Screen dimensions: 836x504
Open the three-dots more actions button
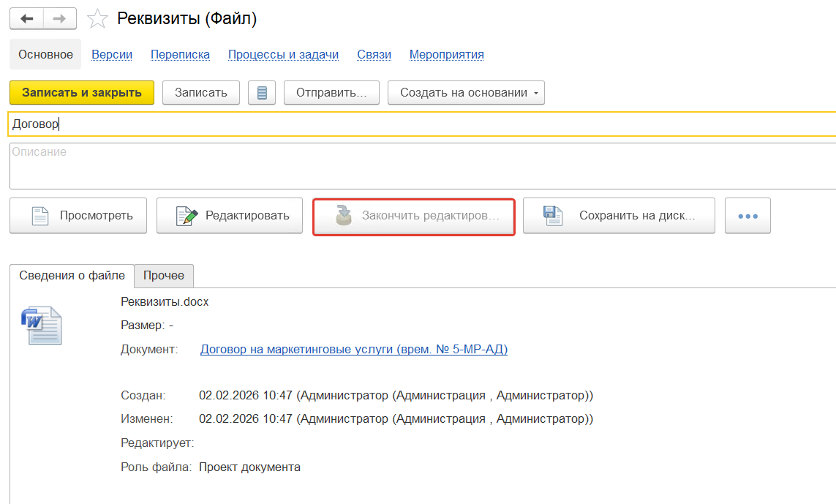click(x=747, y=216)
